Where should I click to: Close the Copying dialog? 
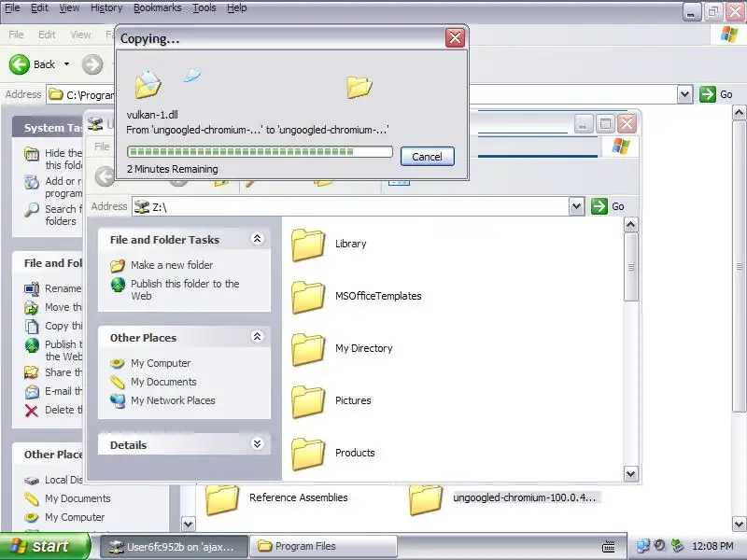pos(455,37)
